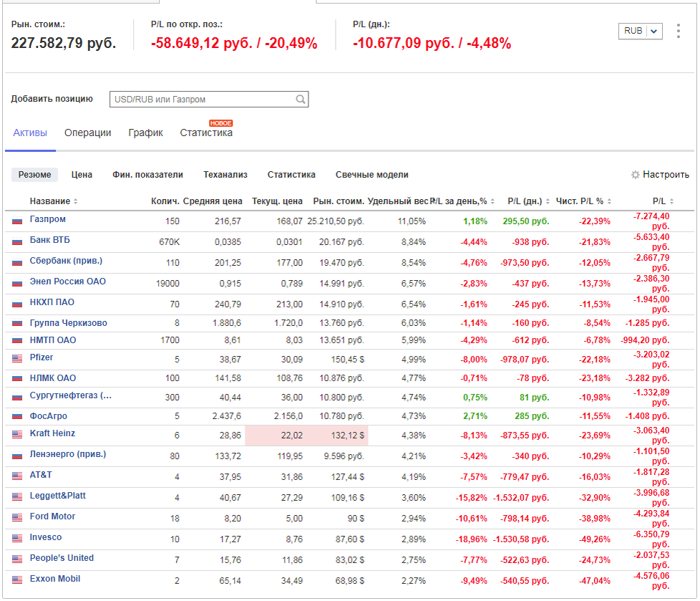Open the Ford Motor link
Screen dimensions: 700x601
[53, 516]
